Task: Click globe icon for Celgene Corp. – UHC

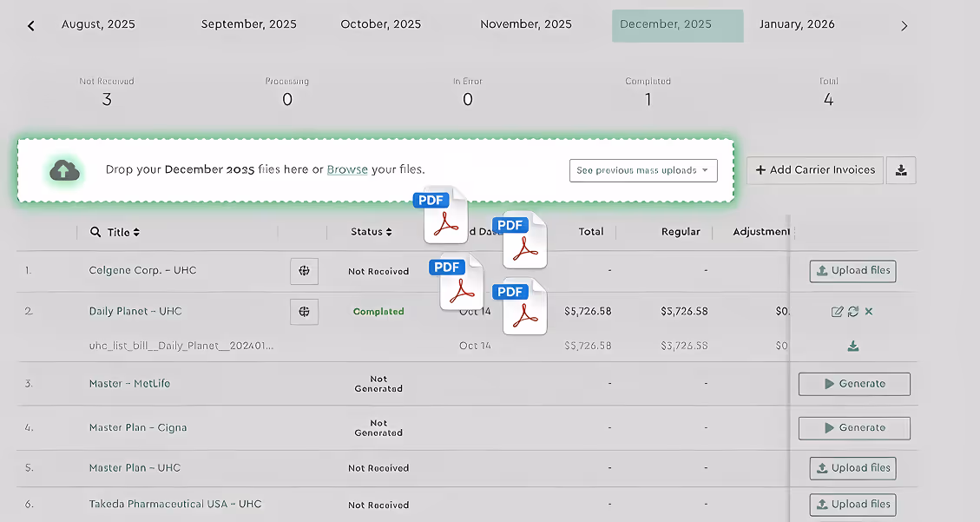Action: (x=305, y=271)
